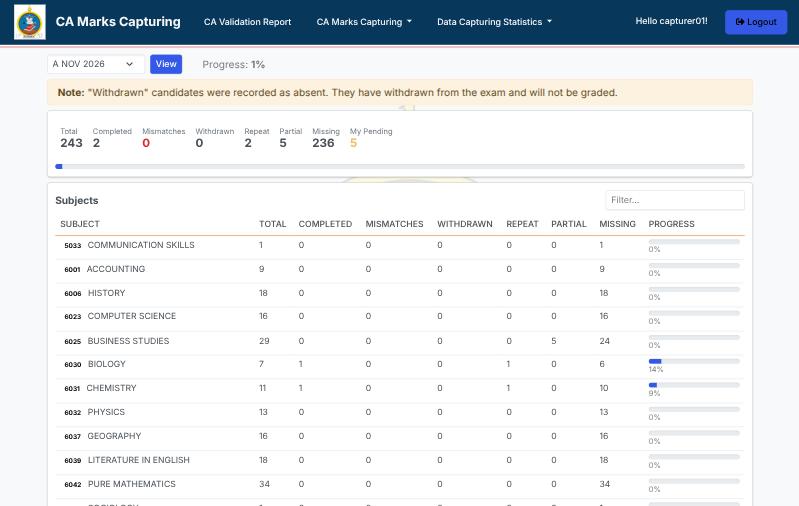Click the Subjects section heading
Screen dimensions: 799x506
(76, 200)
